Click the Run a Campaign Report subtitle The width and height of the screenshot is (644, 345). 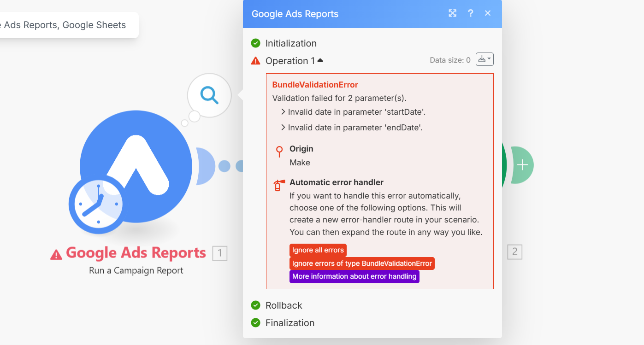[136, 270]
